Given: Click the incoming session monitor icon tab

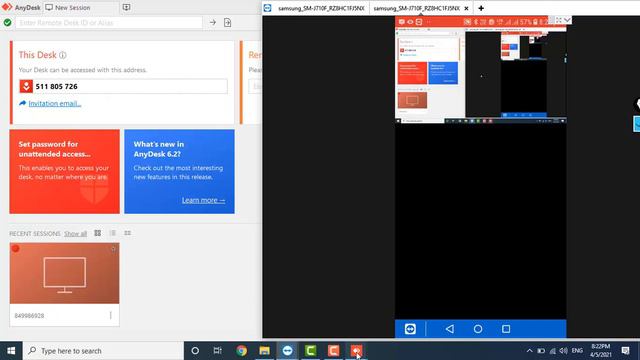Looking at the screenshot, I should pyautogui.click(x=126, y=7).
